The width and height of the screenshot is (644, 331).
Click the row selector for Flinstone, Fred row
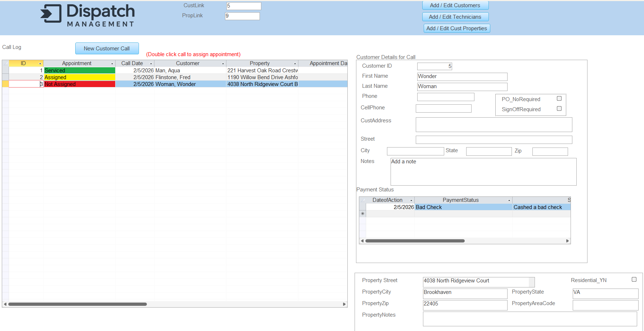click(x=5, y=77)
